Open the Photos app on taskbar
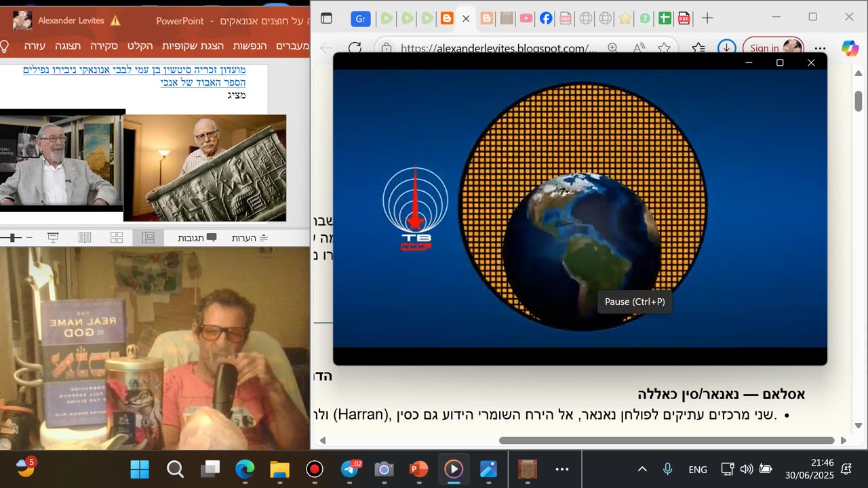The width and height of the screenshot is (868, 488). [x=488, y=469]
